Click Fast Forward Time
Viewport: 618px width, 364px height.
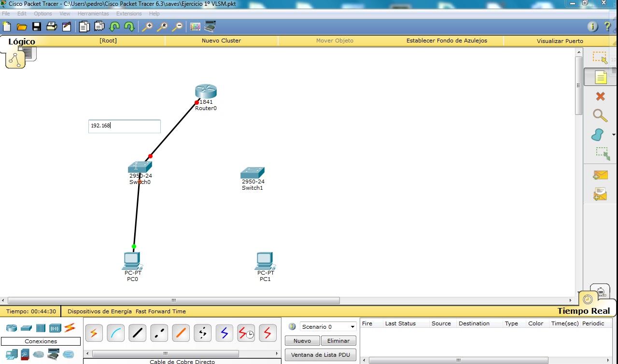(161, 311)
